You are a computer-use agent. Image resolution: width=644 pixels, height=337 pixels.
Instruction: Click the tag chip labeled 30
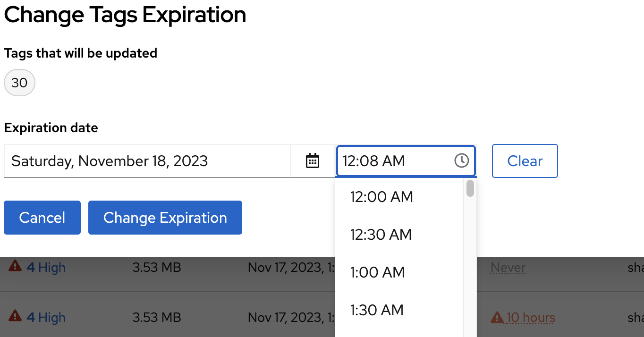click(19, 83)
